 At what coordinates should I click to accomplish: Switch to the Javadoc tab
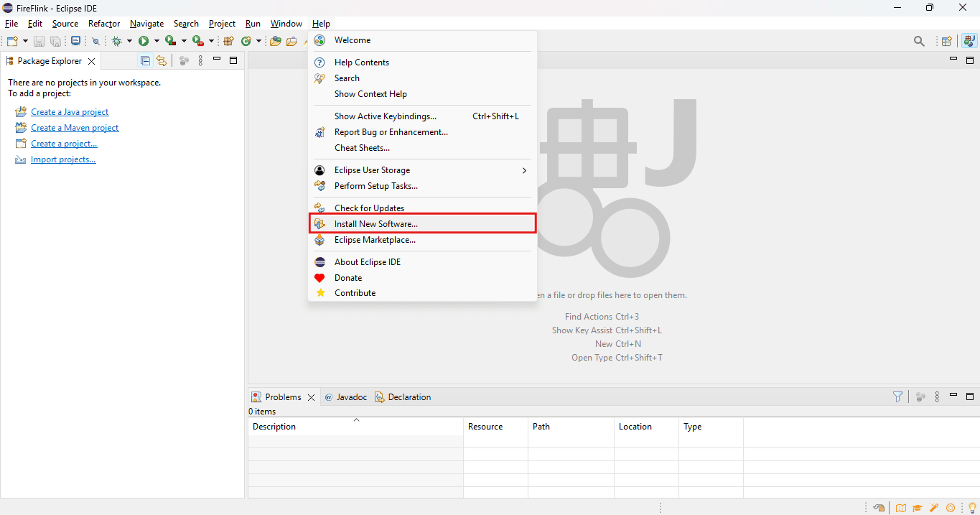pos(345,397)
